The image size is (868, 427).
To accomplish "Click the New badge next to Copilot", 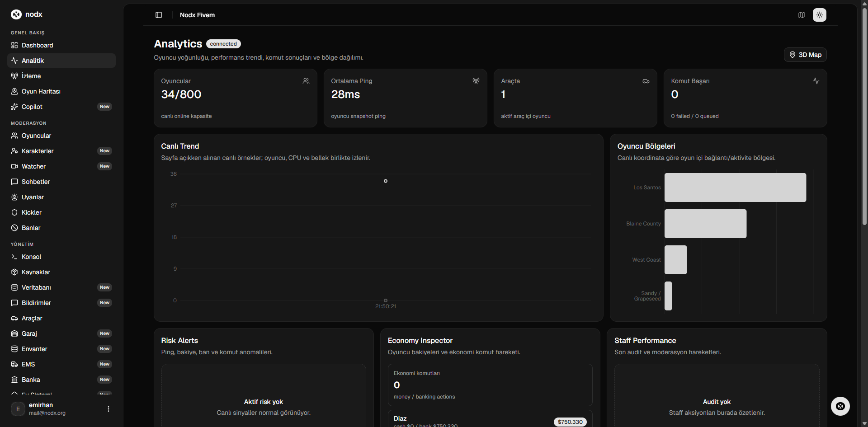I will click(104, 107).
